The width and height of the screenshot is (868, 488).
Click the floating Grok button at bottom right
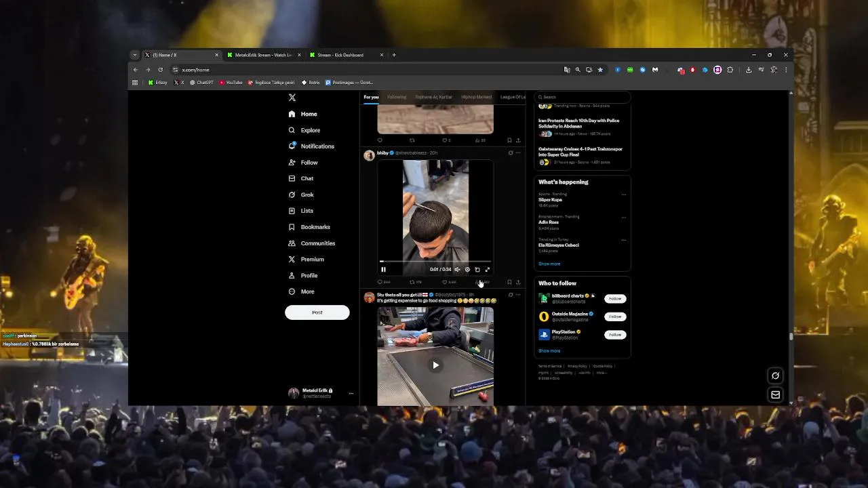click(776, 375)
